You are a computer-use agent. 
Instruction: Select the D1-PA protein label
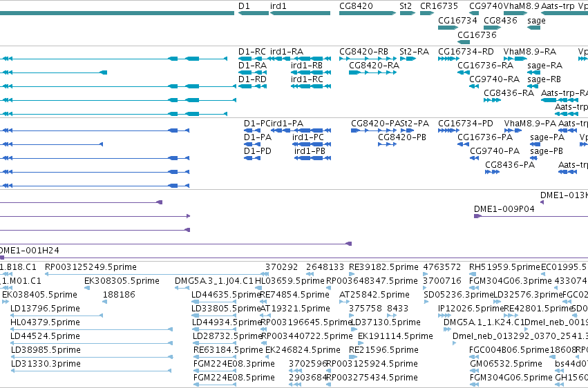click(258, 137)
